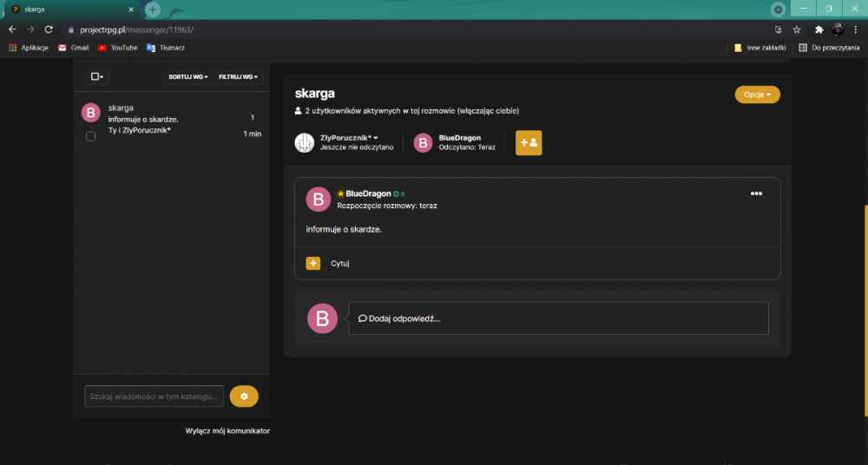The image size is (868, 465).
Task: Click the author BlueDragon avatar in message
Action: pos(319,200)
